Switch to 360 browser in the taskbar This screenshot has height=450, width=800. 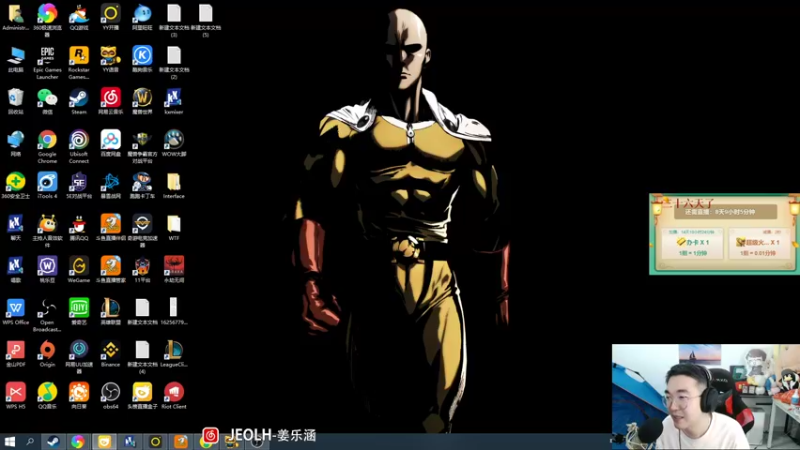(78, 442)
